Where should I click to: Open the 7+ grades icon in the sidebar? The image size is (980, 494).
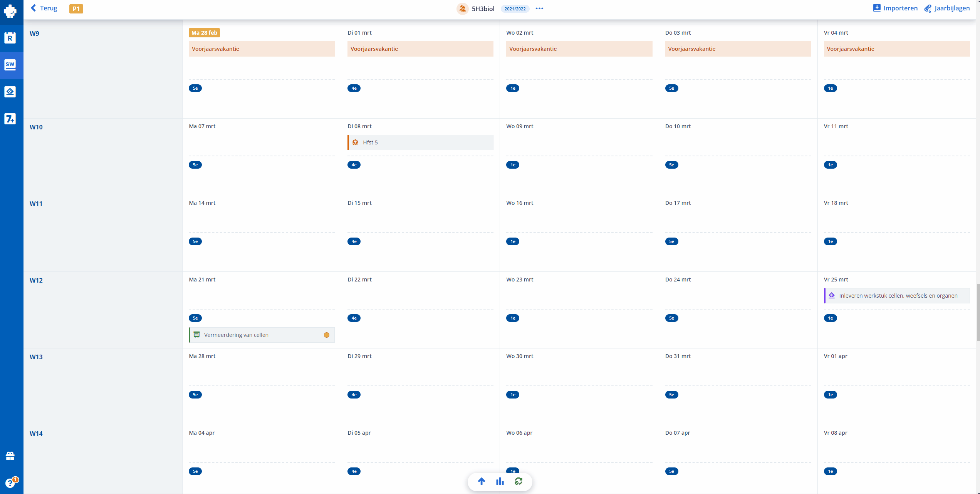[10, 119]
